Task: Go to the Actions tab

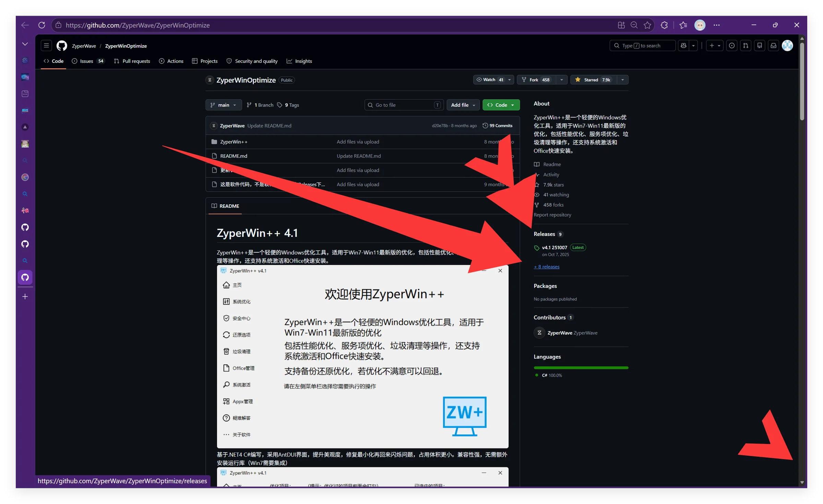Action: point(171,61)
